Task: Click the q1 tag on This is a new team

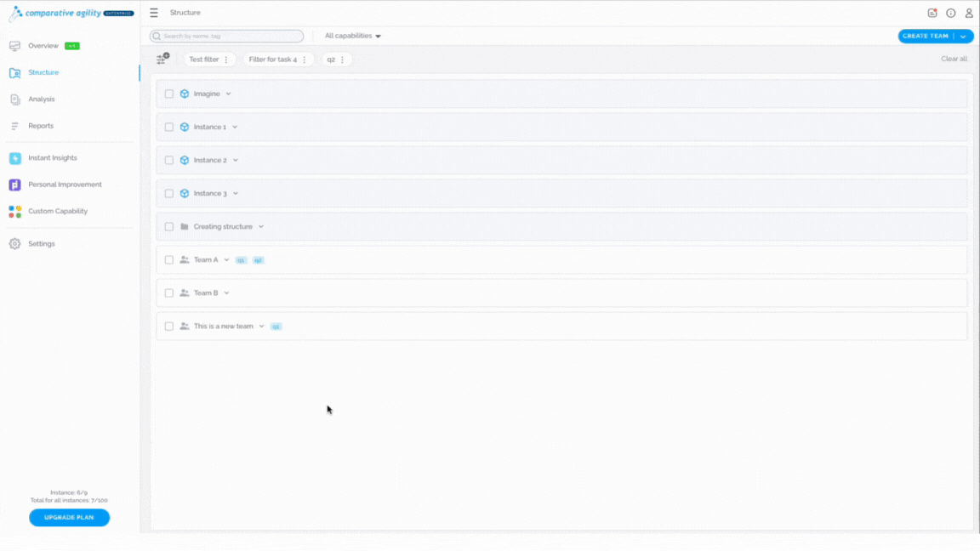Action: [x=276, y=327]
